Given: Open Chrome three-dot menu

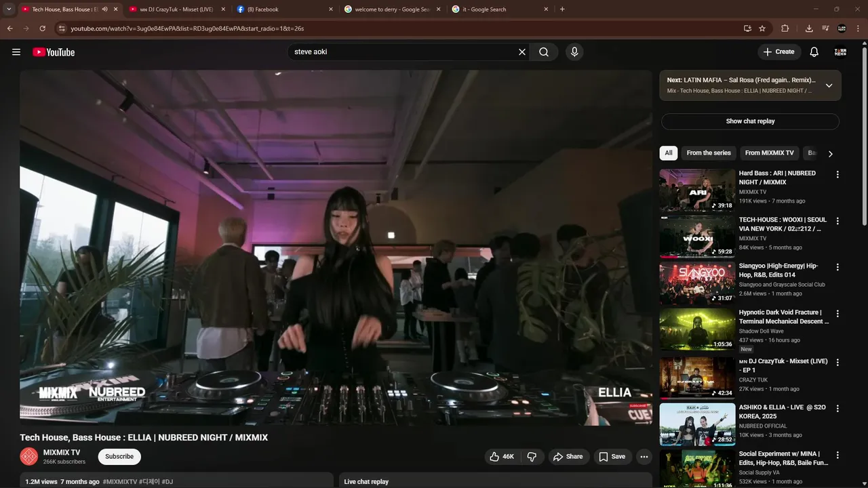Looking at the screenshot, I should 858,28.
